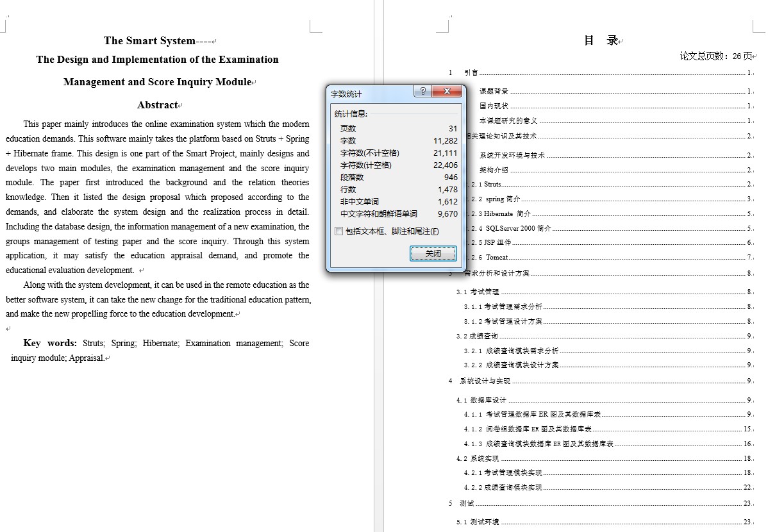
Task: Go to 3.2 成绩查询 contents entry
Action: 605,336
